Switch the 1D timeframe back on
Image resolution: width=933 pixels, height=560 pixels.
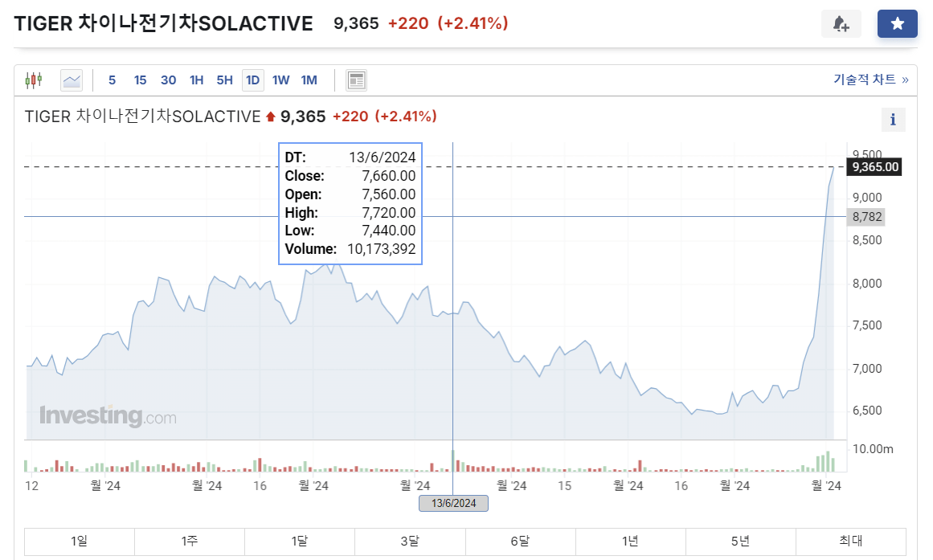tap(252, 80)
